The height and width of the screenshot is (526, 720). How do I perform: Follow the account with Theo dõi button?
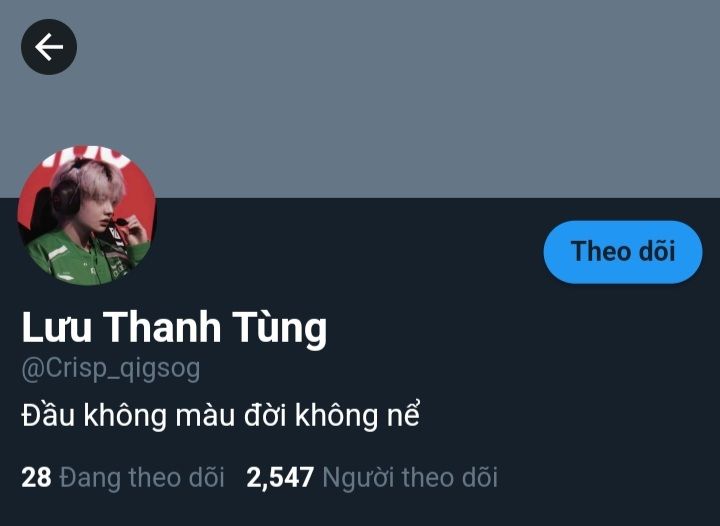[x=623, y=252]
